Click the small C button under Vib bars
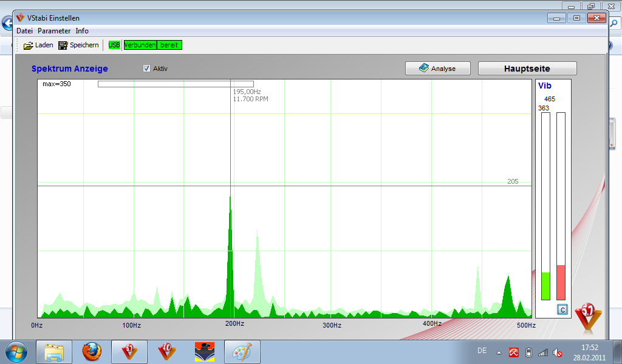The width and height of the screenshot is (622, 364). pos(562,310)
